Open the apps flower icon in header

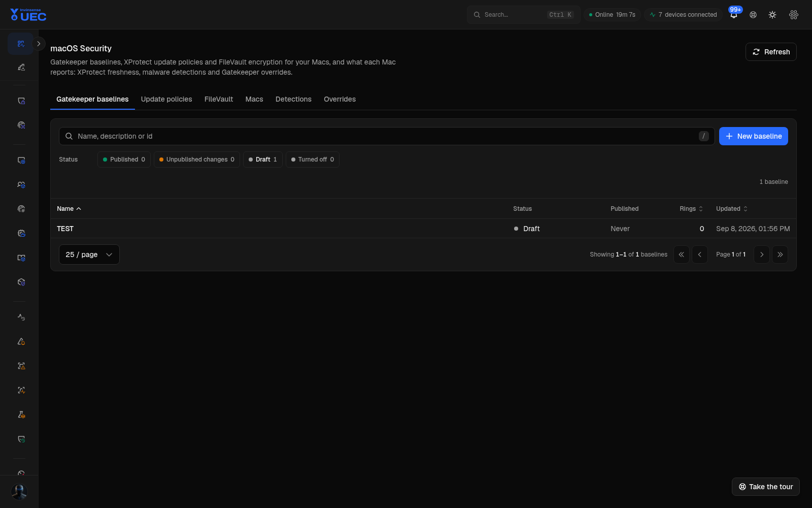(x=794, y=15)
